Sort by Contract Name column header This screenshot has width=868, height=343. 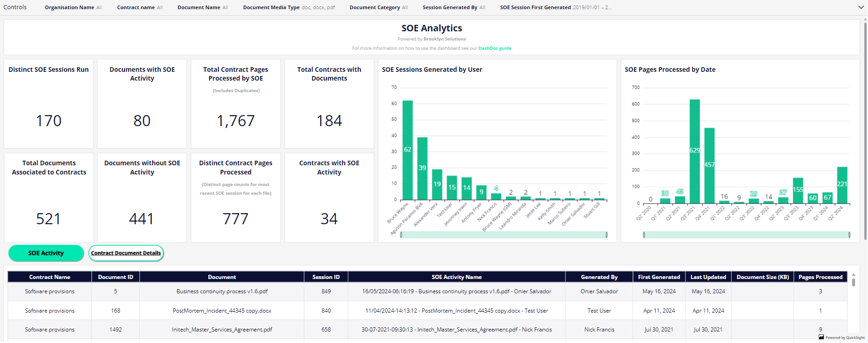pyautogui.click(x=50, y=277)
